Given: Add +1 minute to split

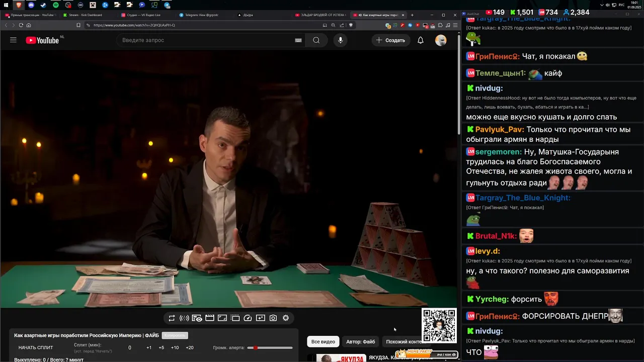Looking at the screenshot, I should [149, 348].
